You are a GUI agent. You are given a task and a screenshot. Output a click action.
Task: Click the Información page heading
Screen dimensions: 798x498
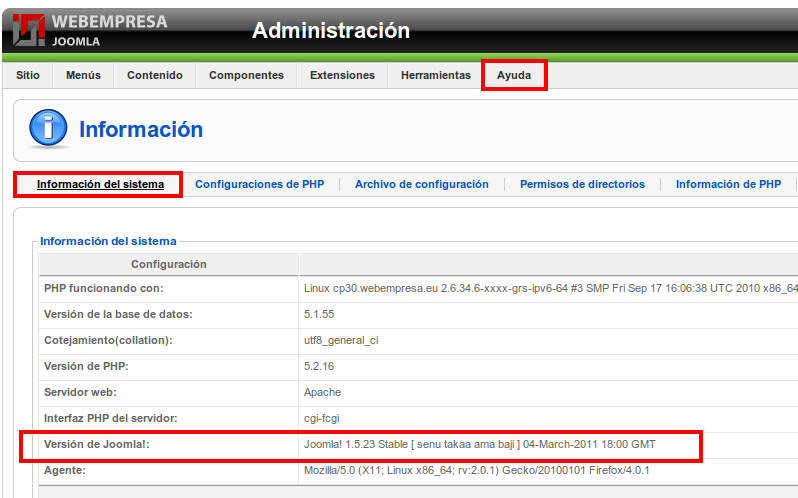141,129
